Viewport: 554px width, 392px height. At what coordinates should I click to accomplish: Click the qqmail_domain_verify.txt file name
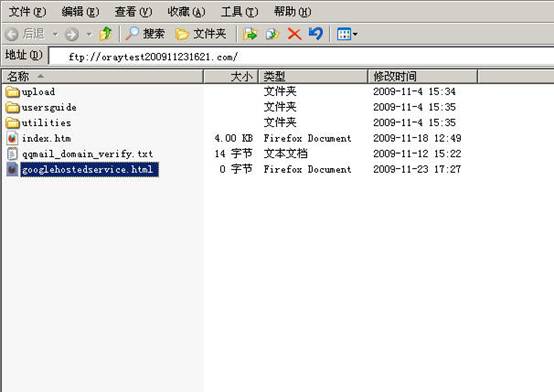(87, 154)
